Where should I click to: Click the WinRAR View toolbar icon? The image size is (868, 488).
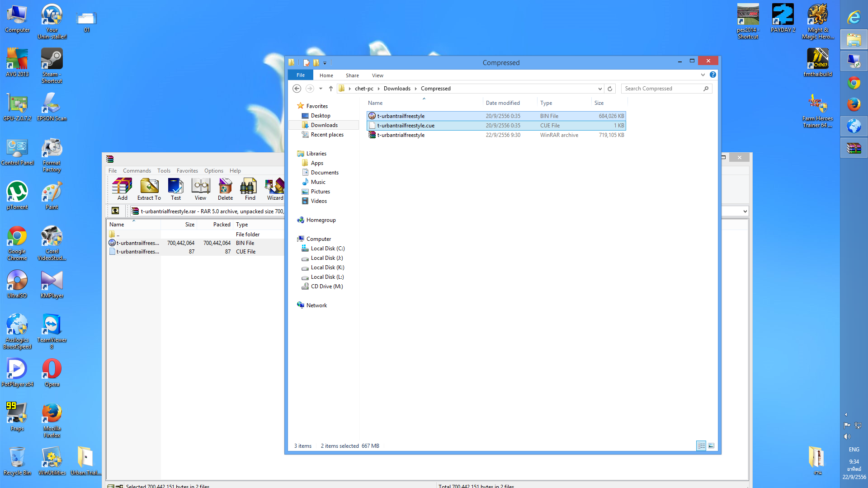(x=200, y=188)
